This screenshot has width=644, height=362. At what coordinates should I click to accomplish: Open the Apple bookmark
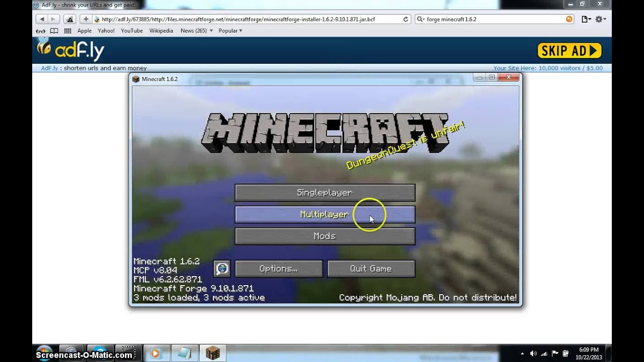coord(85,31)
